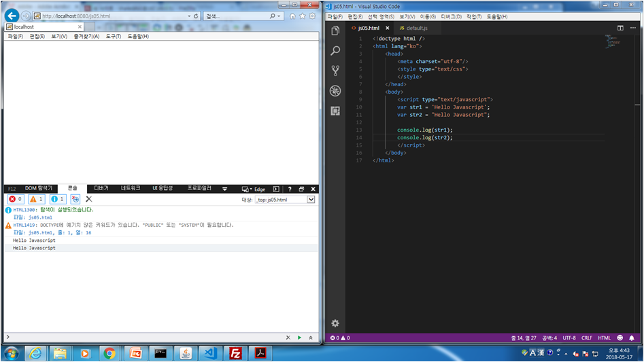Viewport: 644px width, 362px height.
Task: Open FileZilla from the taskbar
Action: [x=235, y=353]
